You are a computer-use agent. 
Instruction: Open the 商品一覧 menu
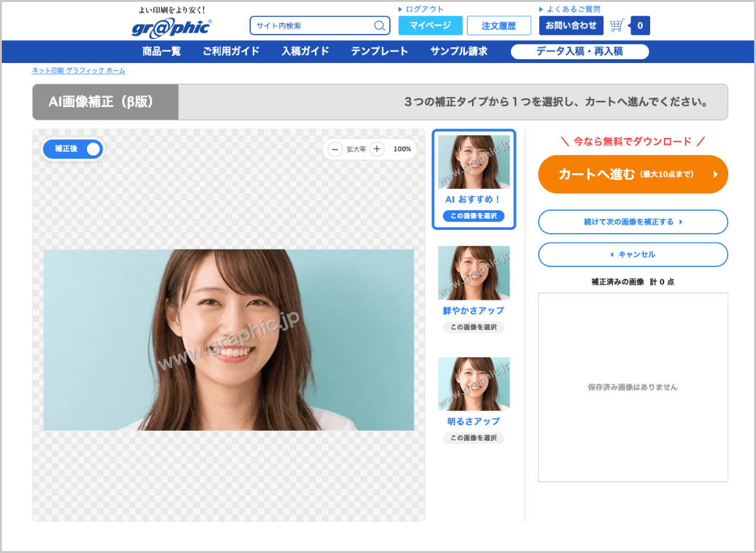pos(162,52)
